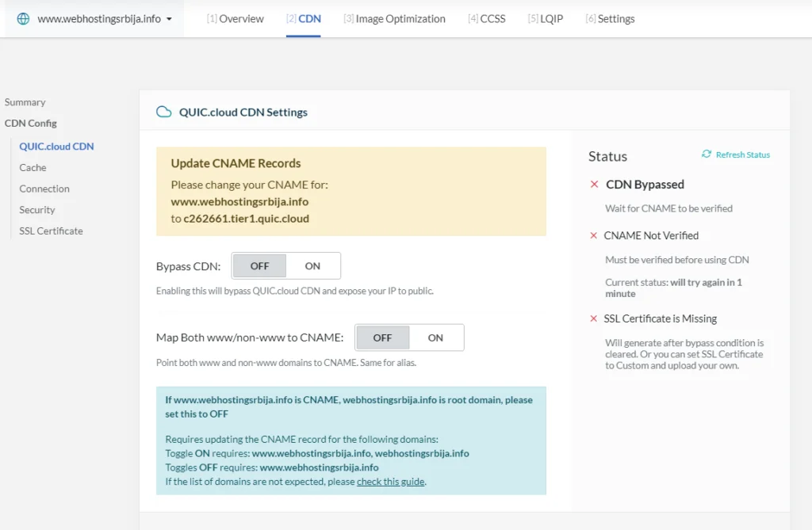
Task: Click 'will try again in 1 minute' text
Action: click(x=673, y=288)
